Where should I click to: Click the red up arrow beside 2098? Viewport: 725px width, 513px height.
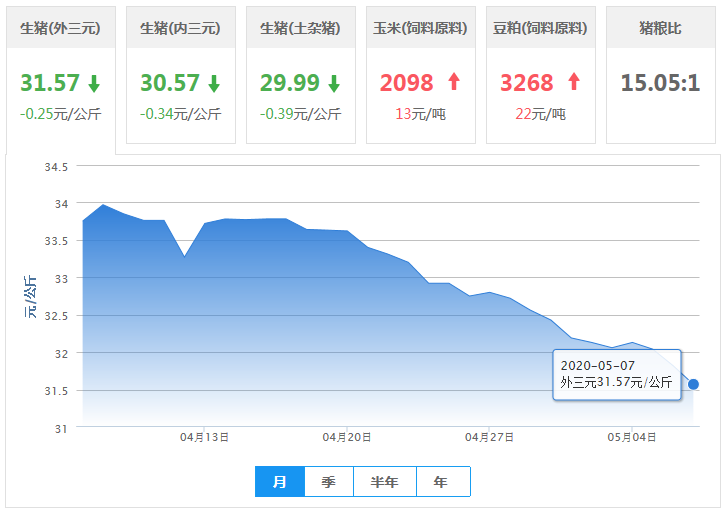(454, 82)
